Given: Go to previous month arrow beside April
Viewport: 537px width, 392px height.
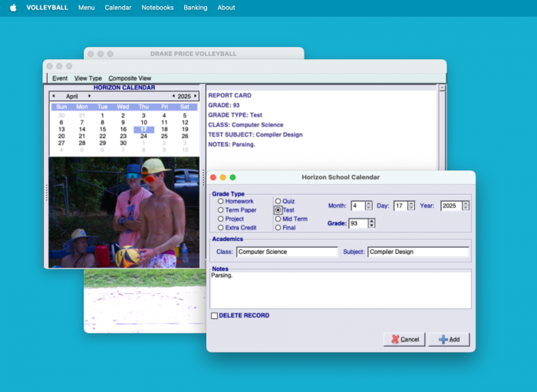Looking at the screenshot, I should (x=54, y=96).
